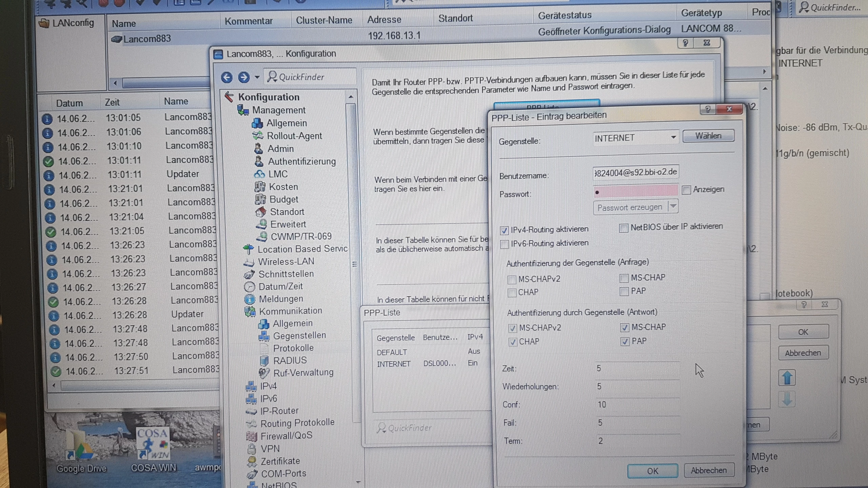
Task: Open the Gegenstelle INTERNET dropdown
Action: click(x=673, y=138)
